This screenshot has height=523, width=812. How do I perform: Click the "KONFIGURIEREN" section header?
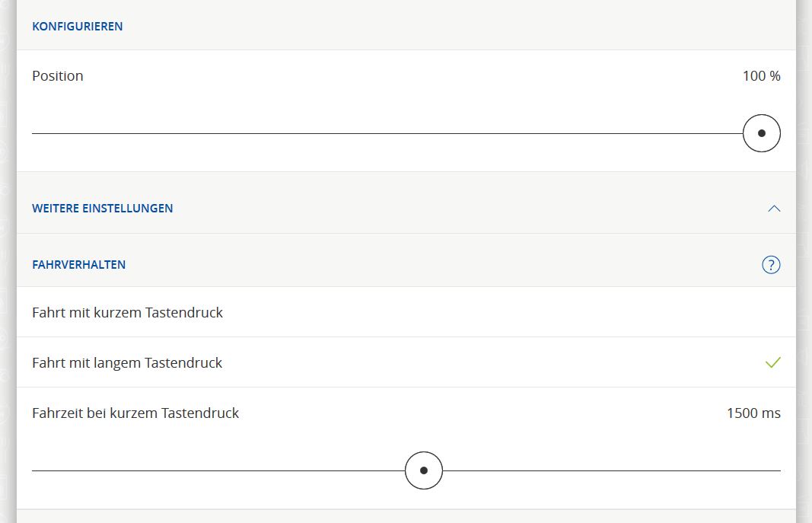coord(77,27)
